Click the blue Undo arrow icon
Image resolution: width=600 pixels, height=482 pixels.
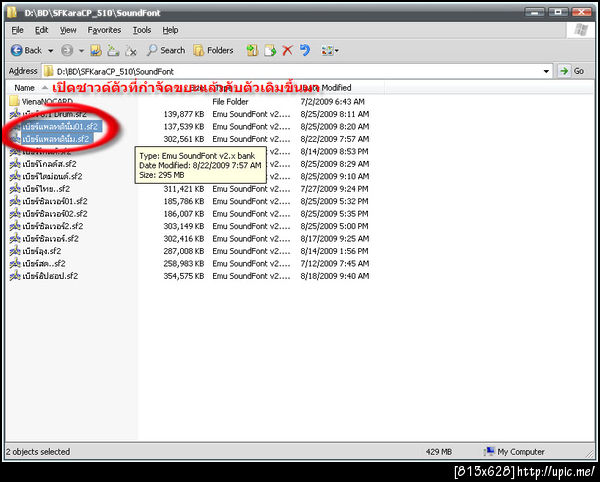[x=305, y=50]
